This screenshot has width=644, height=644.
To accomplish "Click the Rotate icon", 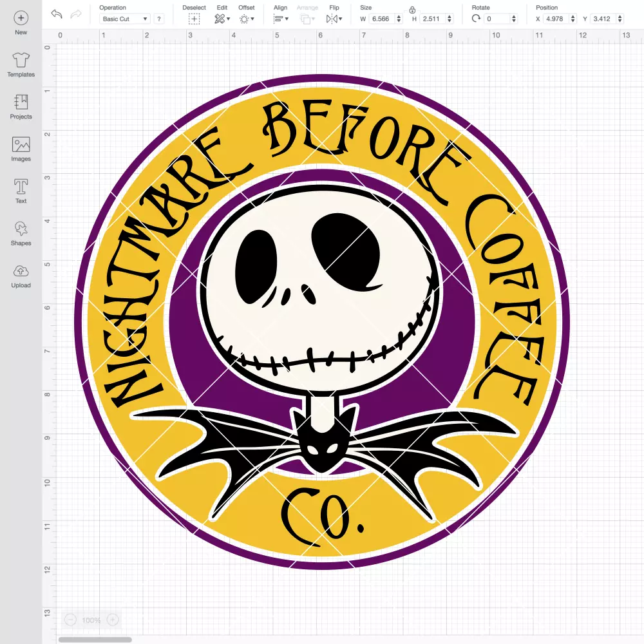I will (x=476, y=19).
